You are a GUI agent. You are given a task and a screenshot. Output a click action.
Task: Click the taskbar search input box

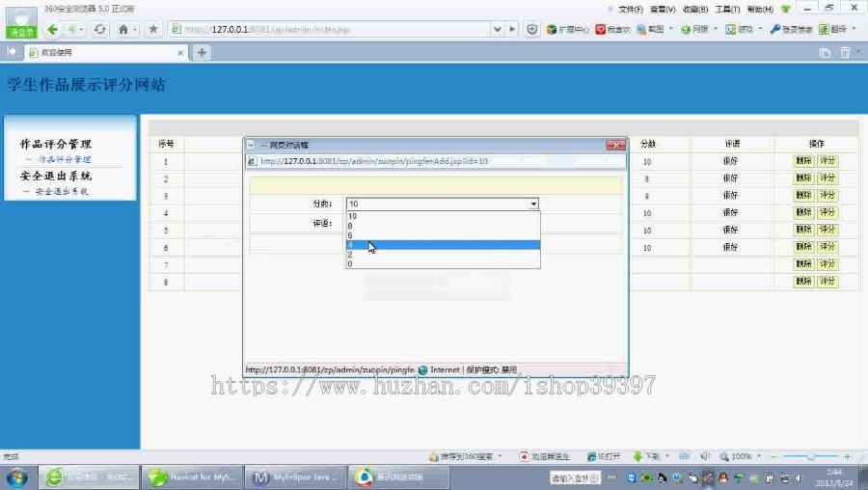coord(575,477)
